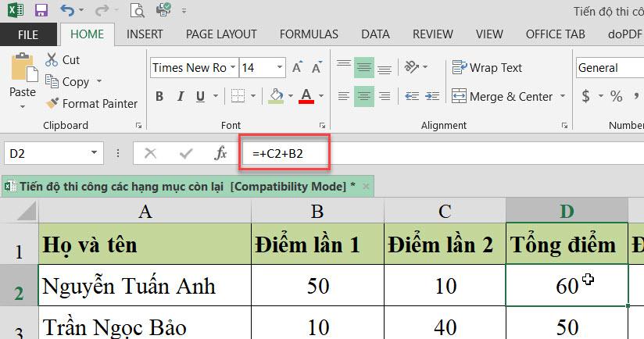
Task: Toggle Center horizontal alignment
Action: (x=364, y=96)
